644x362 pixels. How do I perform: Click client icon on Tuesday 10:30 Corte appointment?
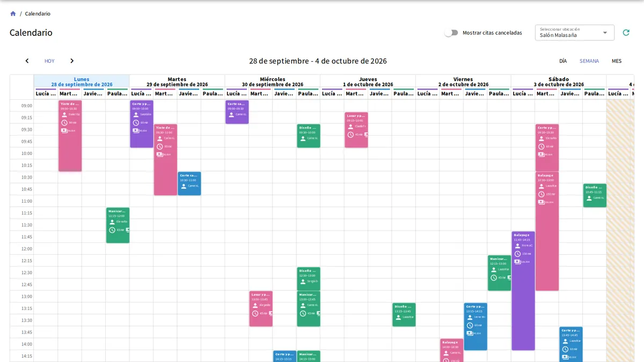point(184,186)
